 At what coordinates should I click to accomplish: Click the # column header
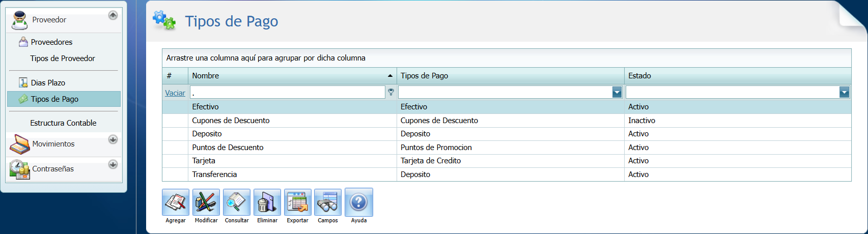175,76
